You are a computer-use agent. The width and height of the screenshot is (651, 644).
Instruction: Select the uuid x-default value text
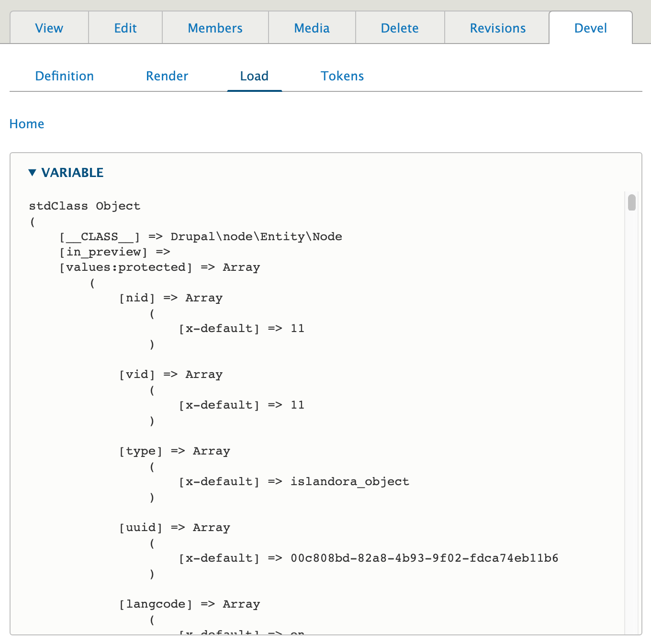tap(425, 558)
